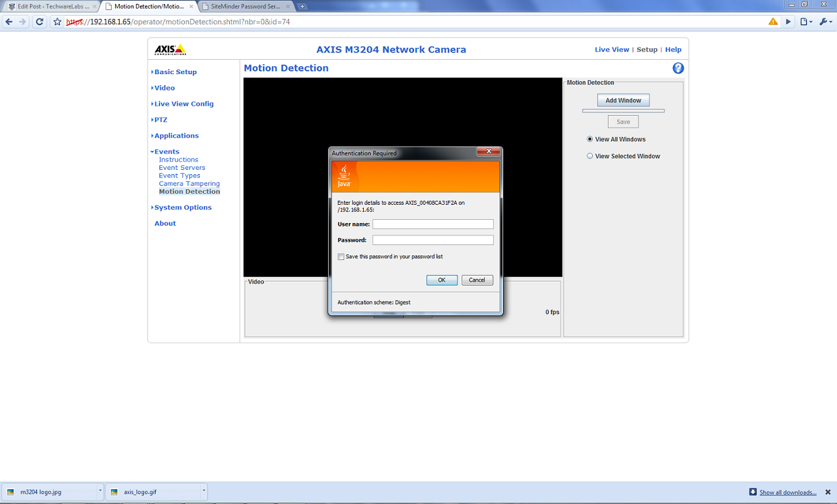The width and height of the screenshot is (837, 504).
Task: Open Live View page
Action: pos(612,49)
